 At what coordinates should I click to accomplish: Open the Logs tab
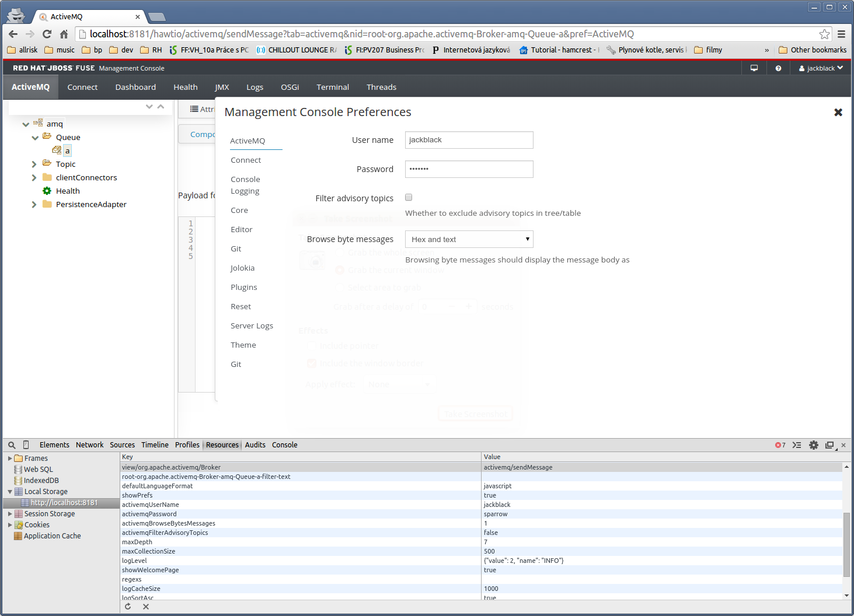click(255, 87)
